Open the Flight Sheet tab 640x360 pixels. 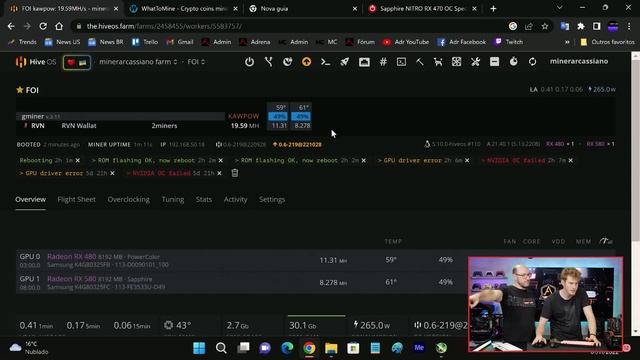(x=77, y=200)
